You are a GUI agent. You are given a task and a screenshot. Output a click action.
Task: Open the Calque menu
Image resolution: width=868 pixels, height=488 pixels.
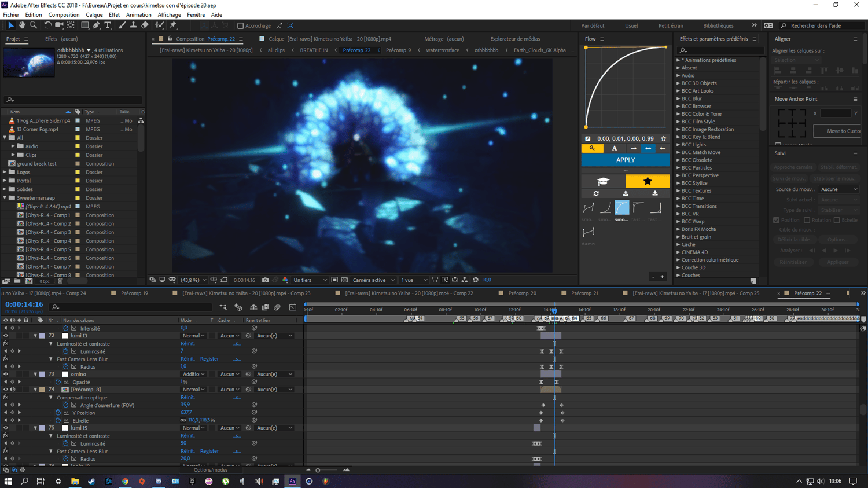(x=94, y=15)
